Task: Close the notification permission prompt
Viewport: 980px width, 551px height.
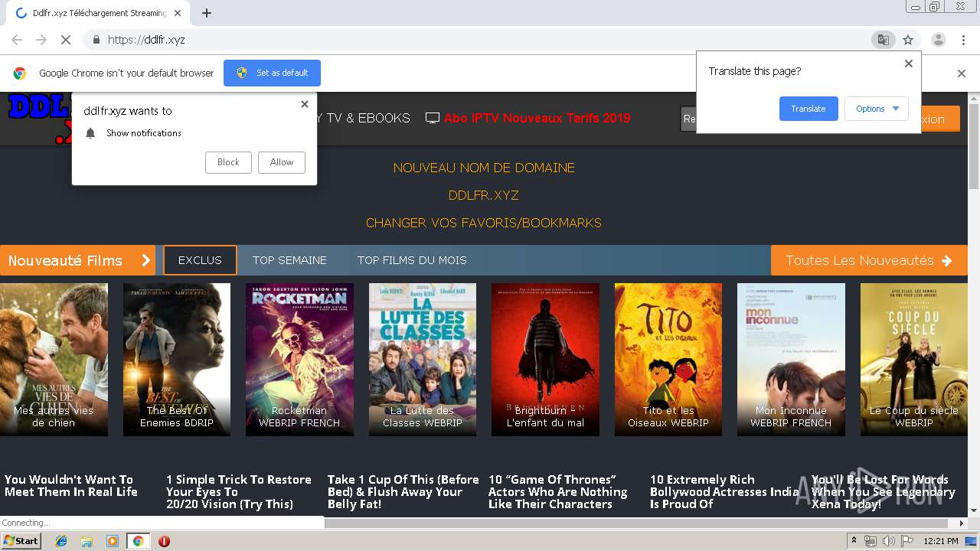Action: [305, 104]
